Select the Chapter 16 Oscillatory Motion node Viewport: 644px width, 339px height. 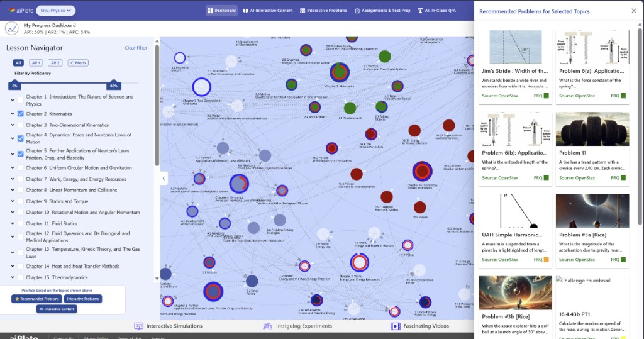422,171
